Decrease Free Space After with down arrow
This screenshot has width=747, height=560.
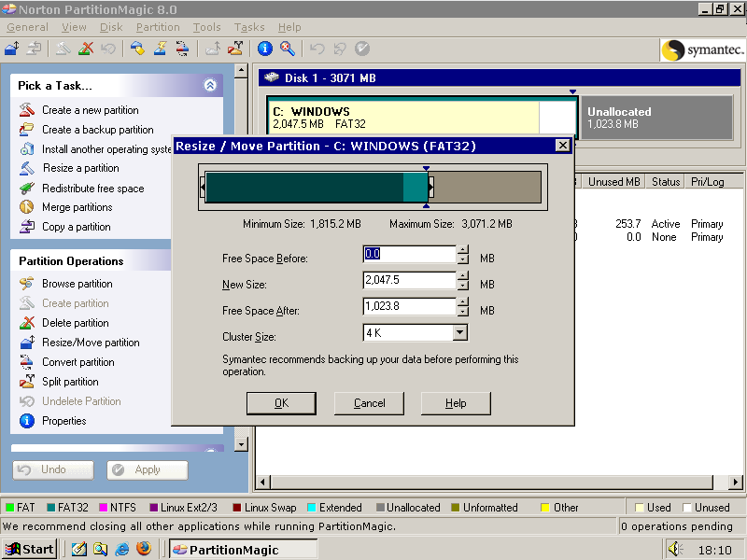pyautogui.click(x=462, y=311)
